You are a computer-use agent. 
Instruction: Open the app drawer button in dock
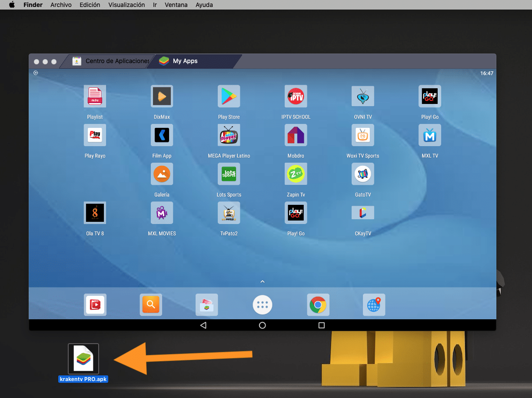pyautogui.click(x=262, y=305)
